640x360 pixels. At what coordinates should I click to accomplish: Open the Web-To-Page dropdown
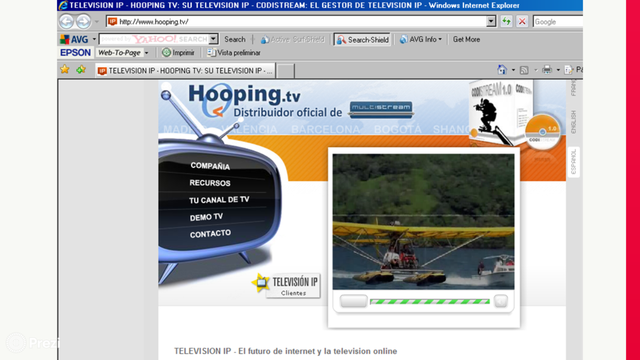coord(123,53)
